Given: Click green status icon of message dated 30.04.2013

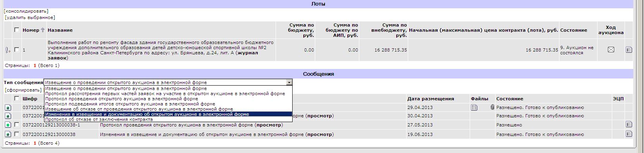Looking at the screenshot, I should coord(8,116).
